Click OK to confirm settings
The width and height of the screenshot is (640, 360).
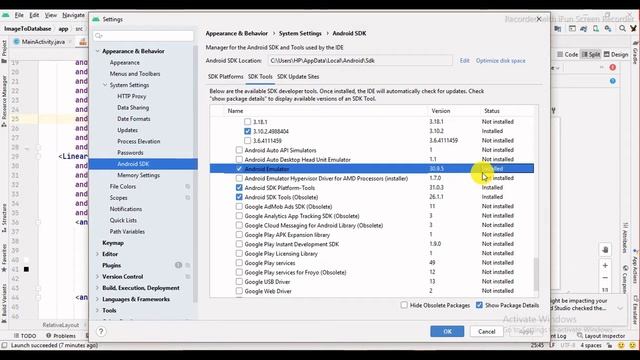[x=447, y=331]
